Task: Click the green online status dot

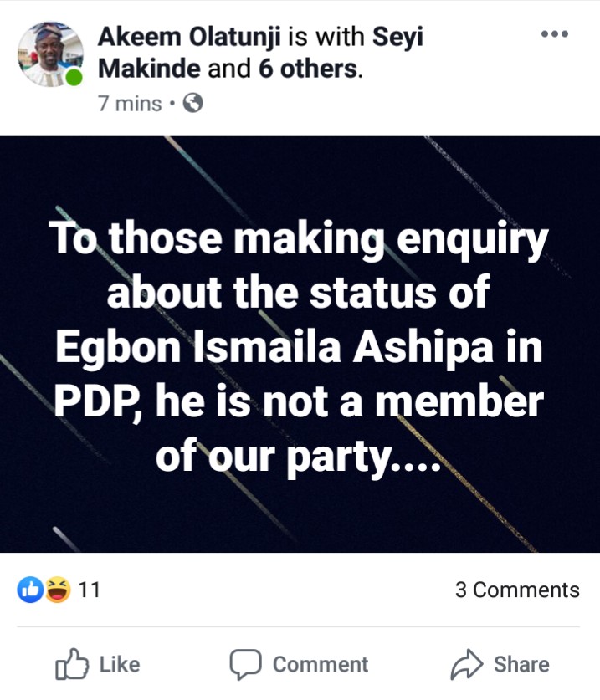Action: pos(74,77)
